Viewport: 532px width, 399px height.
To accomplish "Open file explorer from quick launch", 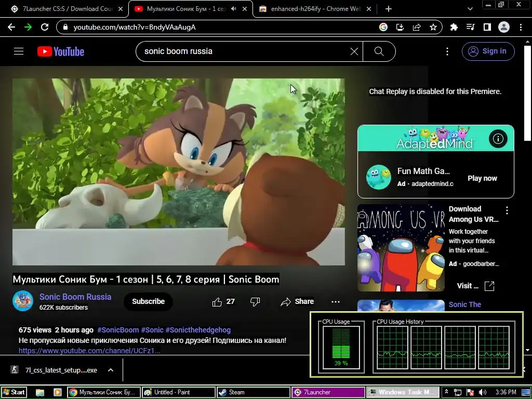I will point(40,393).
